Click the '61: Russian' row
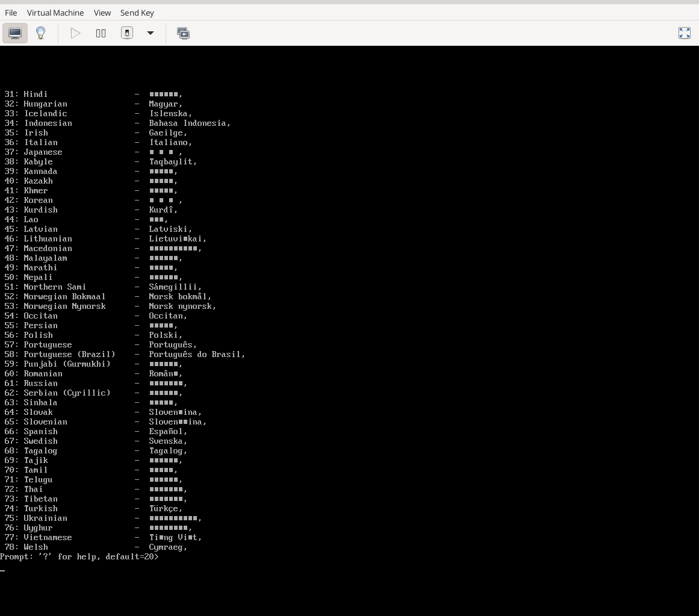This screenshot has height=616, width=699. [96, 384]
